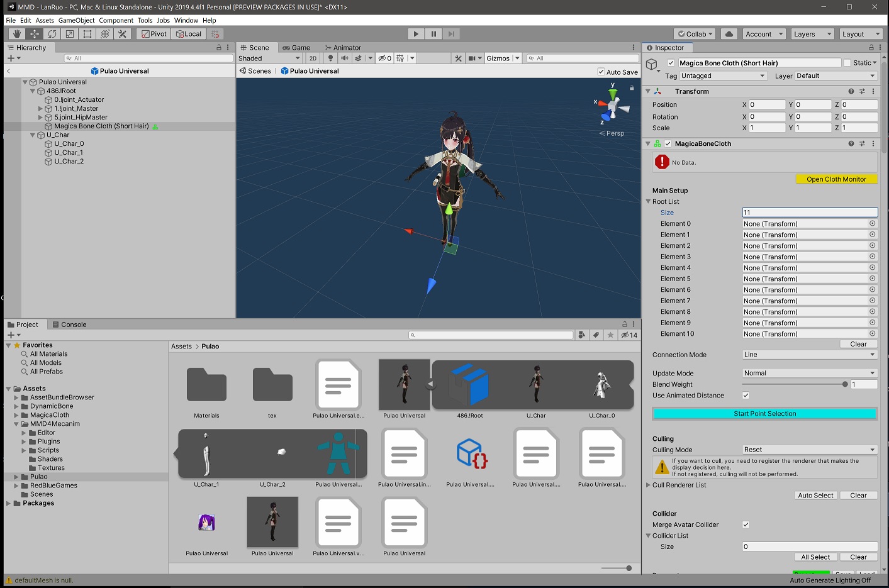Click the Open Cloth Monitor button

(836, 179)
